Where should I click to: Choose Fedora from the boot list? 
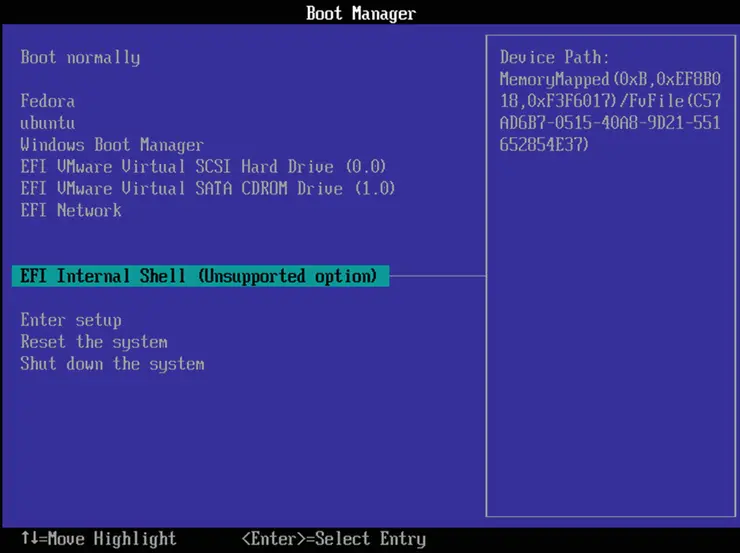(x=47, y=101)
